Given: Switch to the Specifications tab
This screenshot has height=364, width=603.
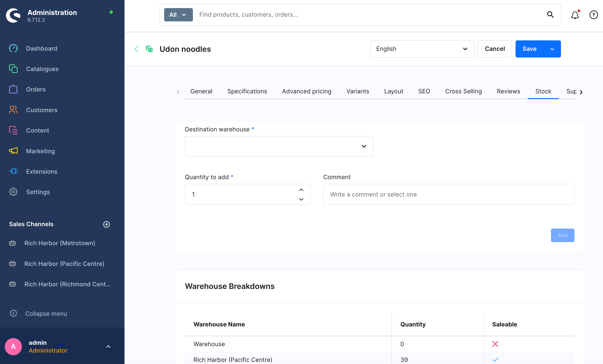Looking at the screenshot, I should 247,91.
